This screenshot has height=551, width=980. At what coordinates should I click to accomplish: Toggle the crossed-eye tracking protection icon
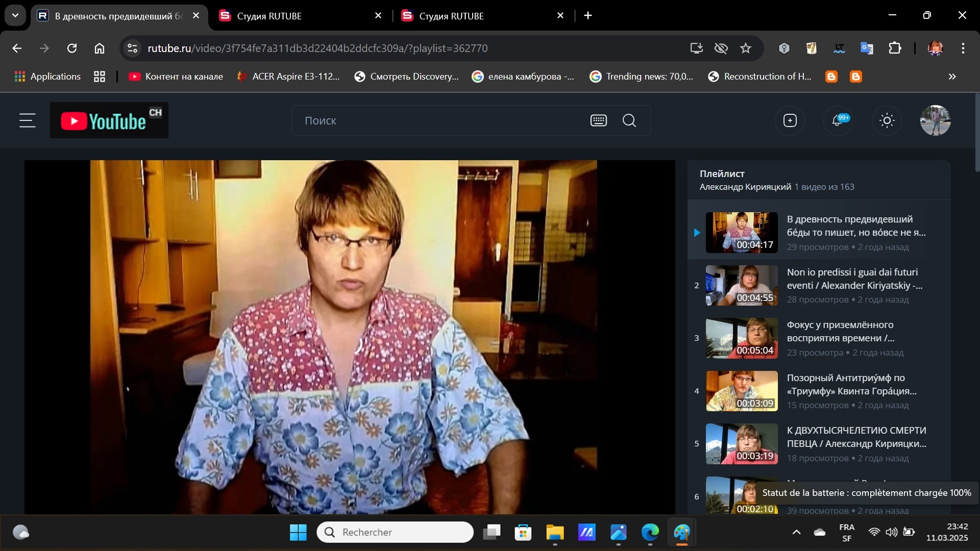point(721,48)
